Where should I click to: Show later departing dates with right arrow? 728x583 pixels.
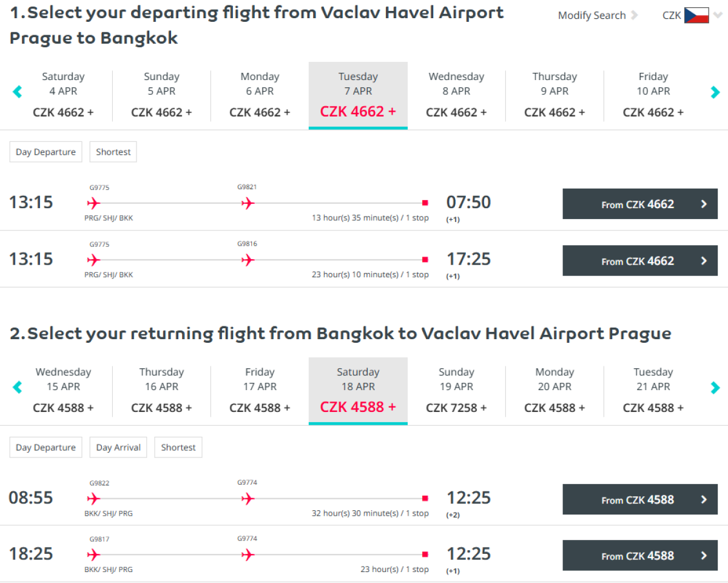click(x=715, y=92)
